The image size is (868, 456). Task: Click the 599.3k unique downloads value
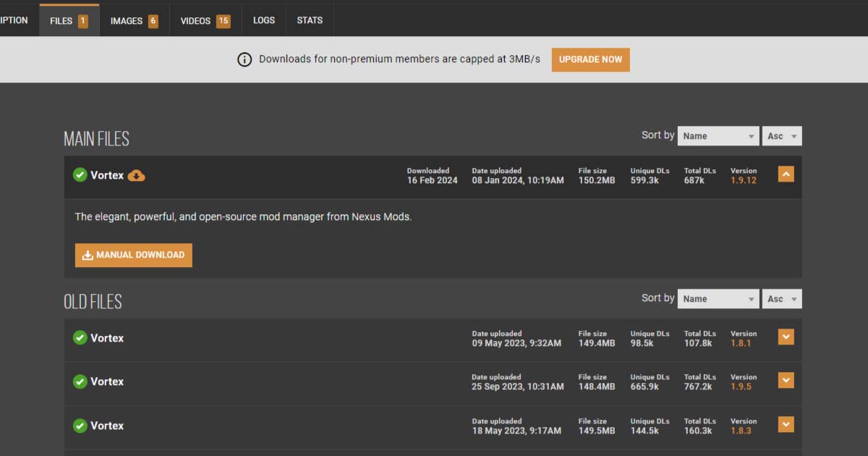click(644, 180)
